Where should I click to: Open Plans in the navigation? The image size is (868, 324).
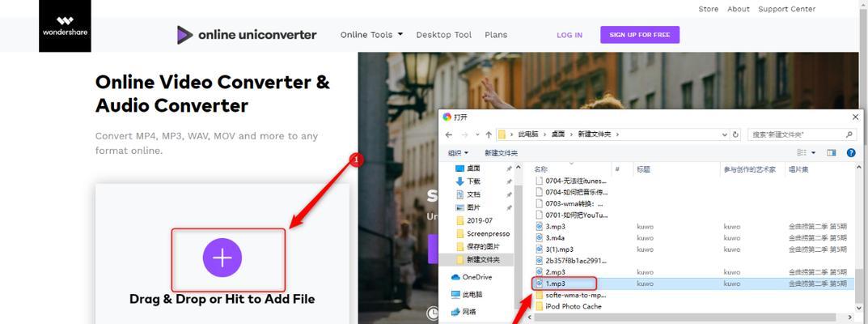coord(496,35)
